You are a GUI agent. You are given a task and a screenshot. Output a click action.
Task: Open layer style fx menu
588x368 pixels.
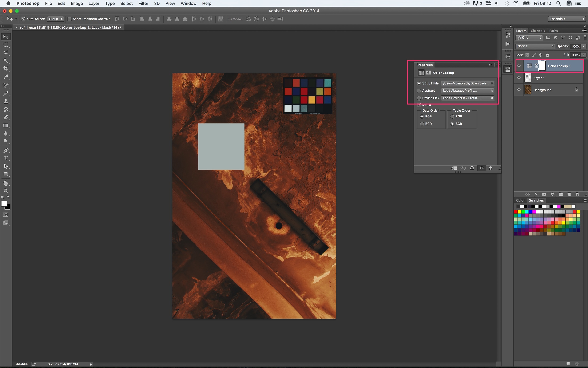coord(536,194)
